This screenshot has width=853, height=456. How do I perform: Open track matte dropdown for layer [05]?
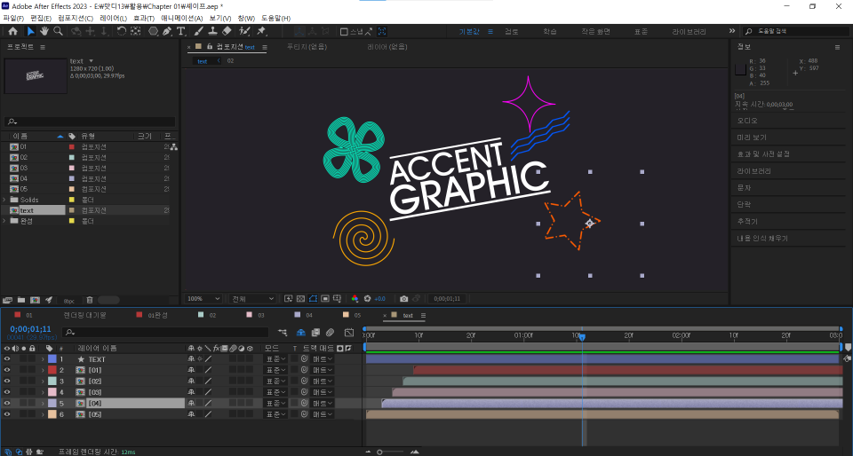tap(323, 414)
